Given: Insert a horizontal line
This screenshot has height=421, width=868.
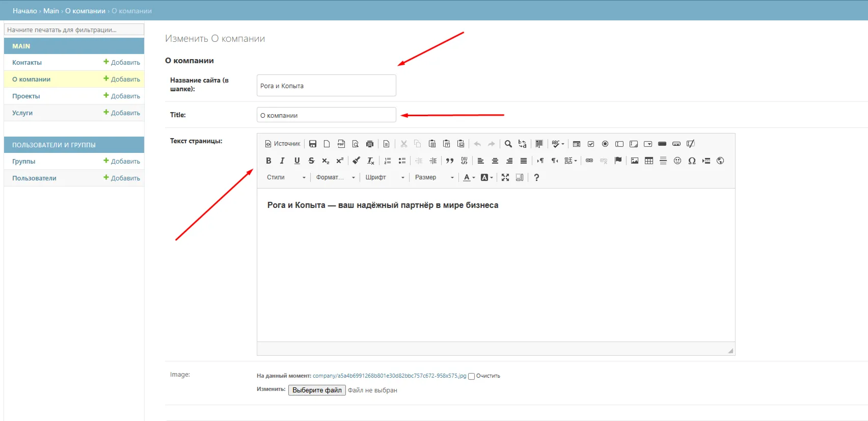Looking at the screenshot, I should tap(663, 161).
